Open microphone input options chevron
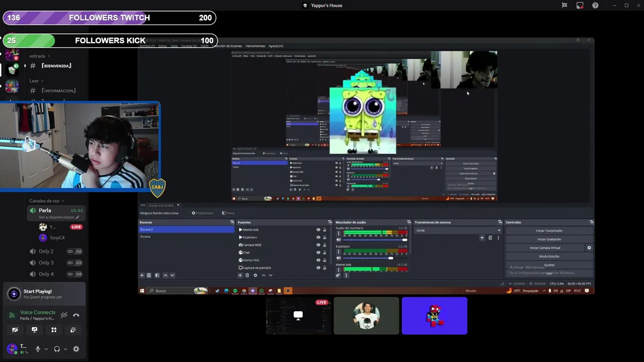This screenshot has width=644, height=362. click(46, 349)
